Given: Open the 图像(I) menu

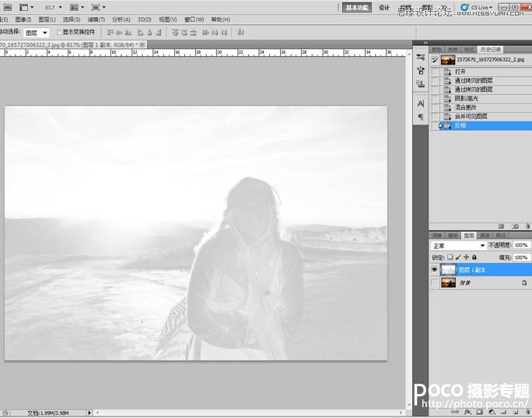Looking at the screenshot, I should [25, 19].
